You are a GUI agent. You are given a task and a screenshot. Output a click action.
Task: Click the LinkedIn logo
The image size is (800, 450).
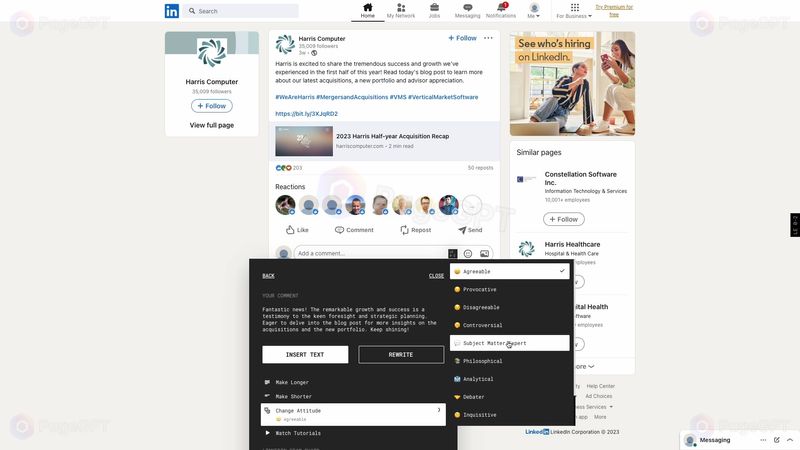point(172,11)
